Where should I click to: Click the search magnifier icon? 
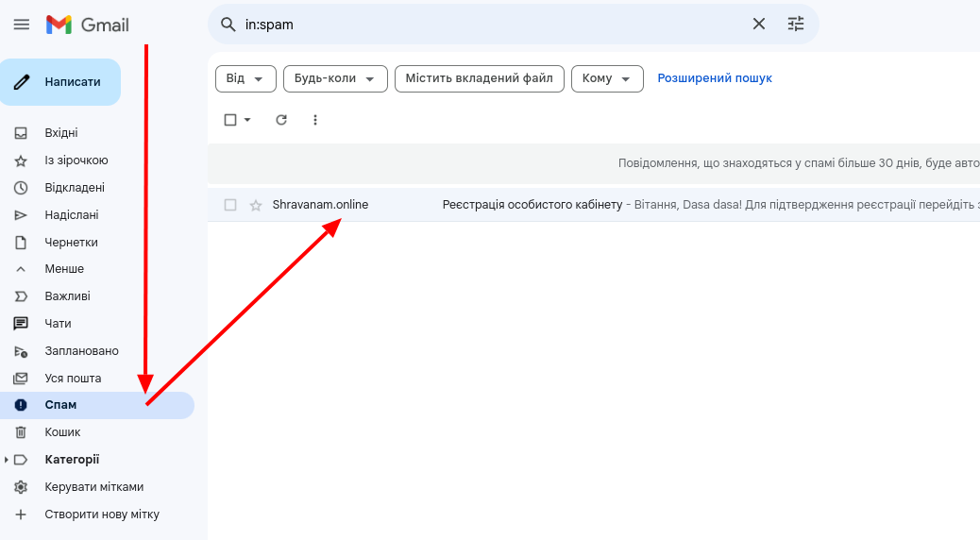click(x=228, y=25)
